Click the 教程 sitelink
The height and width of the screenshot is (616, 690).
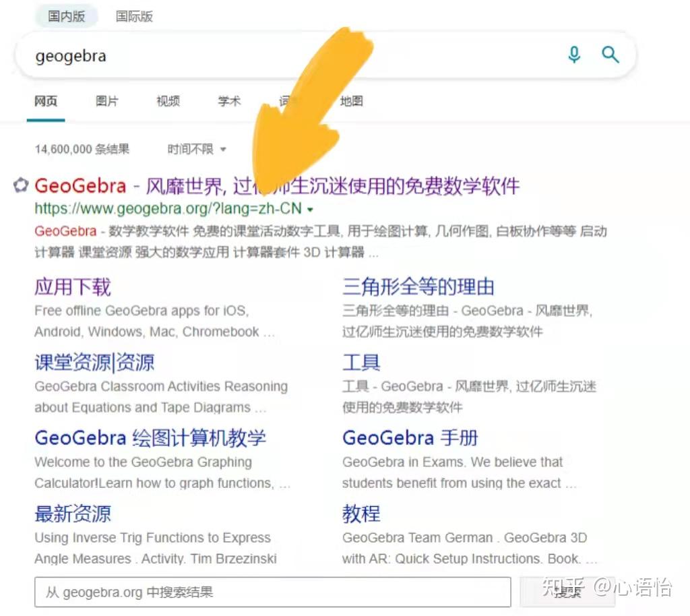point(361,514)
